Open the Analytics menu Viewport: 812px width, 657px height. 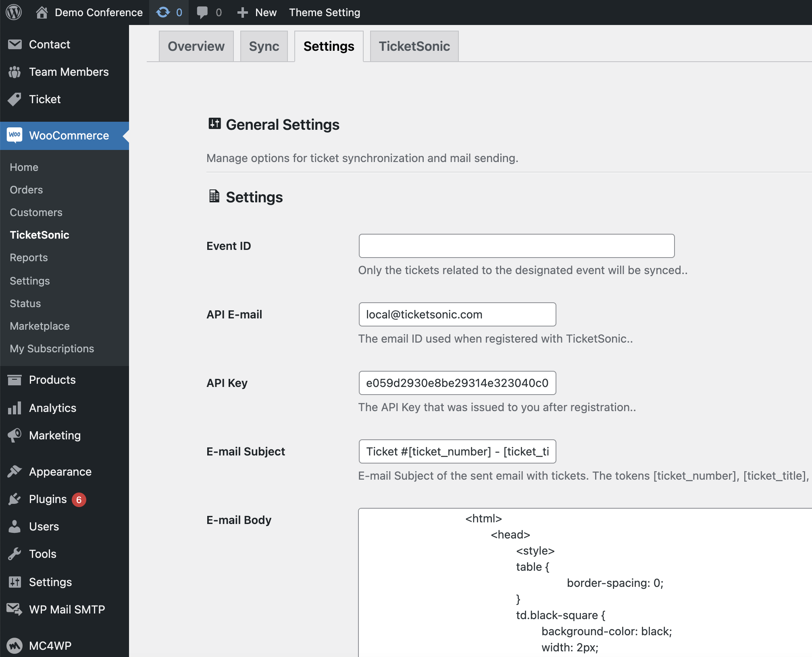click(53, 408)
